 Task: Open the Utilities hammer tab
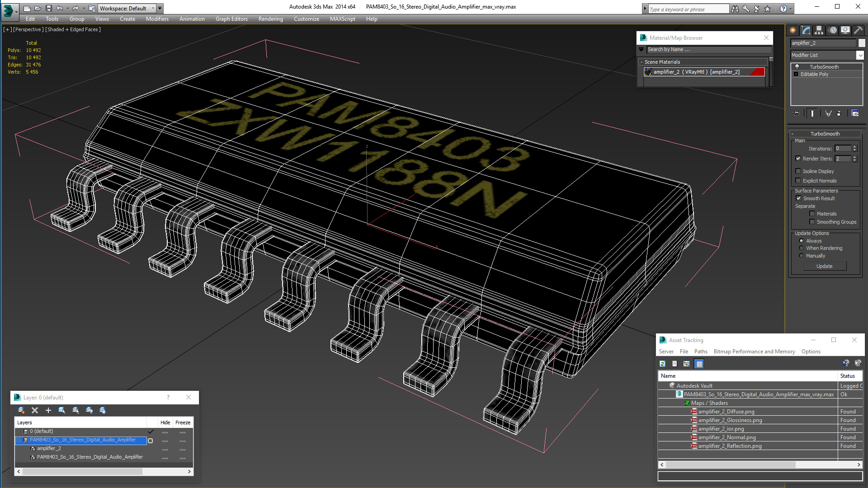pyautogui.click(x=858, y=30)
